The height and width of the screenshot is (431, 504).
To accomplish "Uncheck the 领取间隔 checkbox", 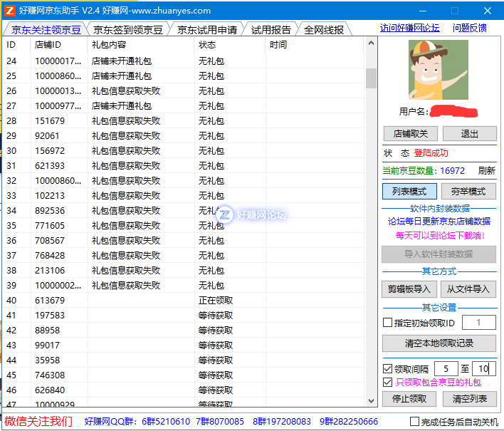I will click(388, 368).
